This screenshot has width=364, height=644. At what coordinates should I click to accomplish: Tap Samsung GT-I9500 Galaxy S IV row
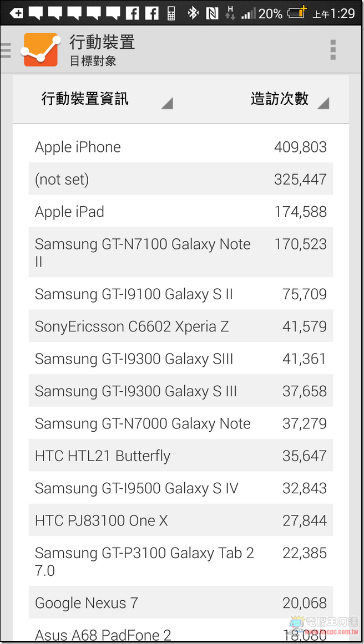(181, 488)
